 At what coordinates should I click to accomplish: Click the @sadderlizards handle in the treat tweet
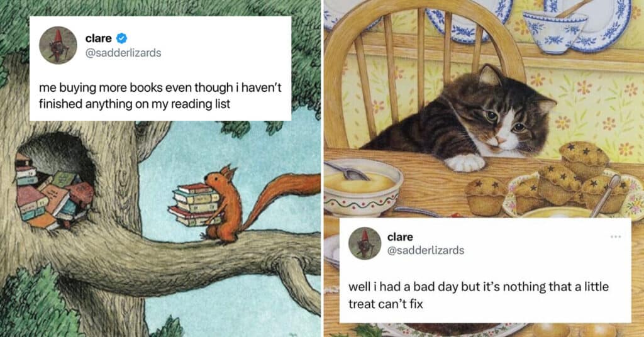(426, 250)
